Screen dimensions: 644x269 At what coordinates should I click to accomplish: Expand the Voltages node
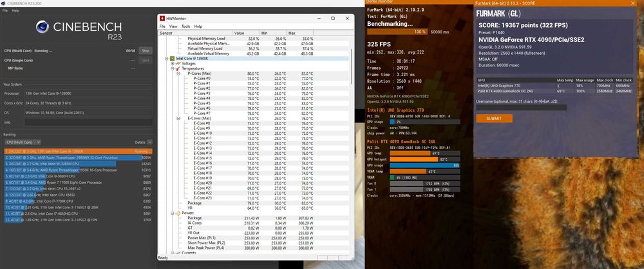[x=173, y=63]
